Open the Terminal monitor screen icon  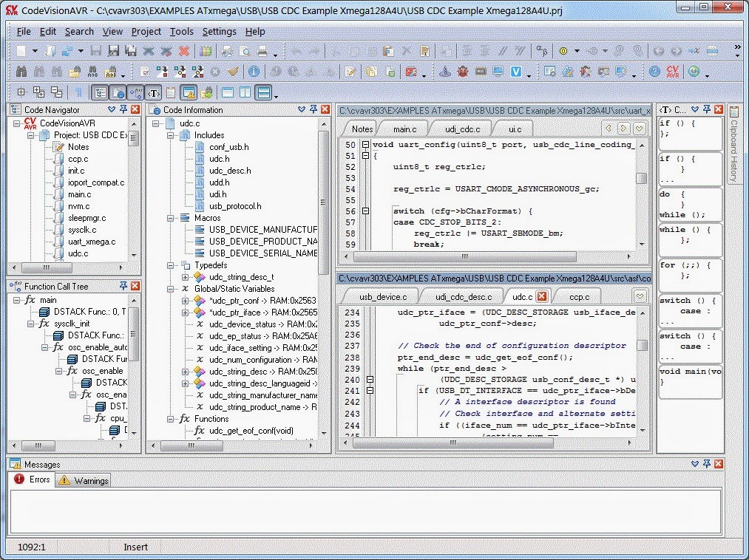point(498,72)
